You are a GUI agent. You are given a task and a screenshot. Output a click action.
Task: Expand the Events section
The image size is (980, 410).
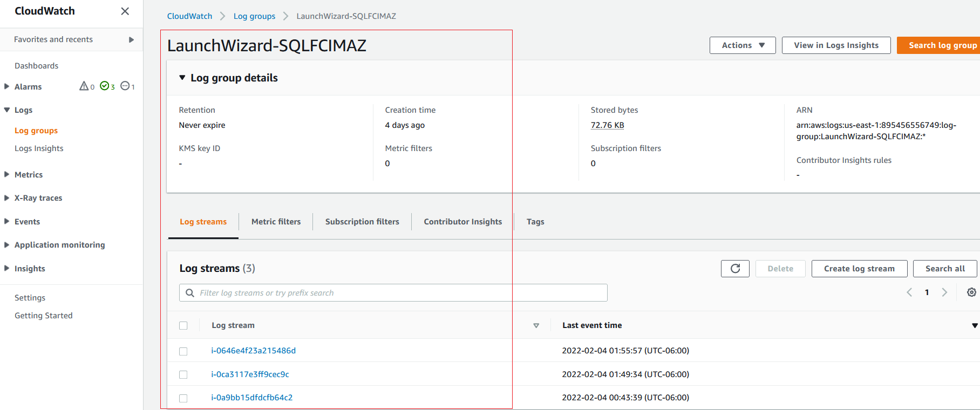coord(6,221)
